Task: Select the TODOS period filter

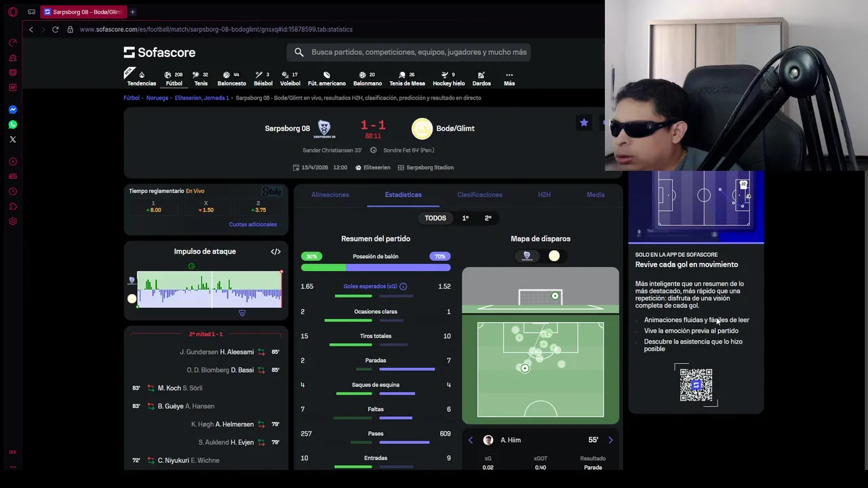Action: click(435, 218)
